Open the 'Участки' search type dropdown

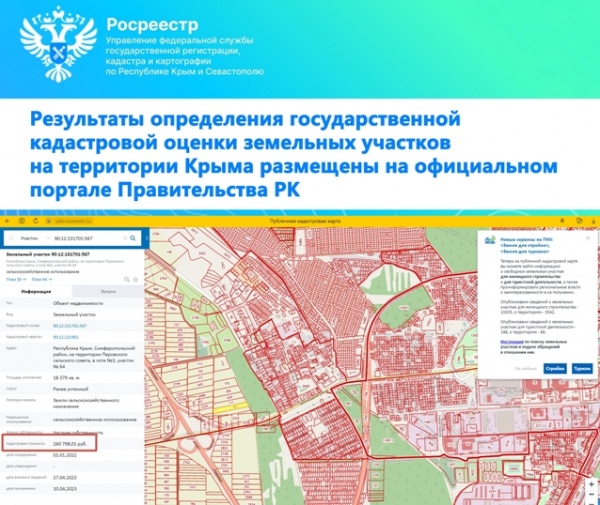35,238
